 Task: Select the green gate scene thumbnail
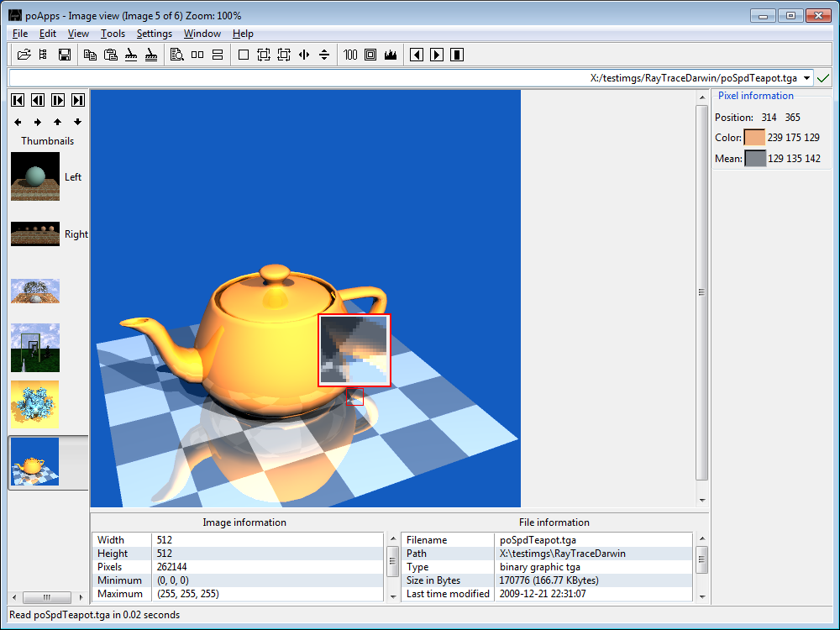click(35, 348)
